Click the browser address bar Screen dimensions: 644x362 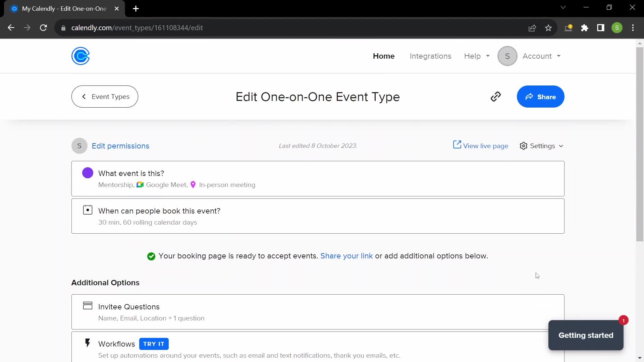click(137, 27)
